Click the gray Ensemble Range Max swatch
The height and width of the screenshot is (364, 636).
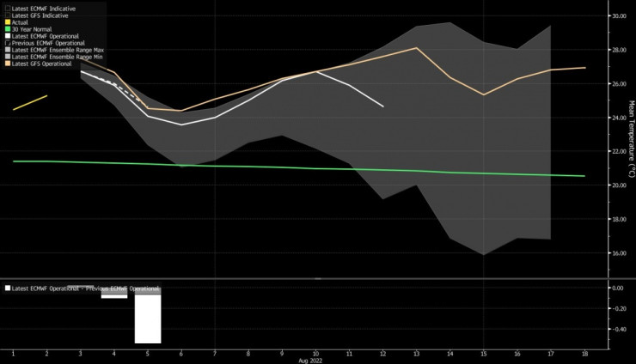[7, 48]
